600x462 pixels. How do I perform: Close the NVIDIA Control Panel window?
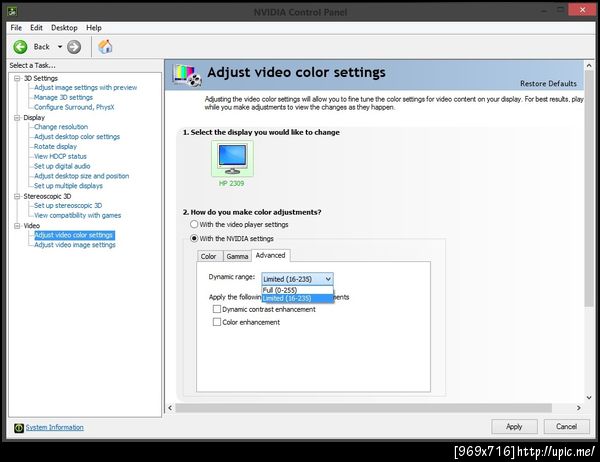click(582, 10)
